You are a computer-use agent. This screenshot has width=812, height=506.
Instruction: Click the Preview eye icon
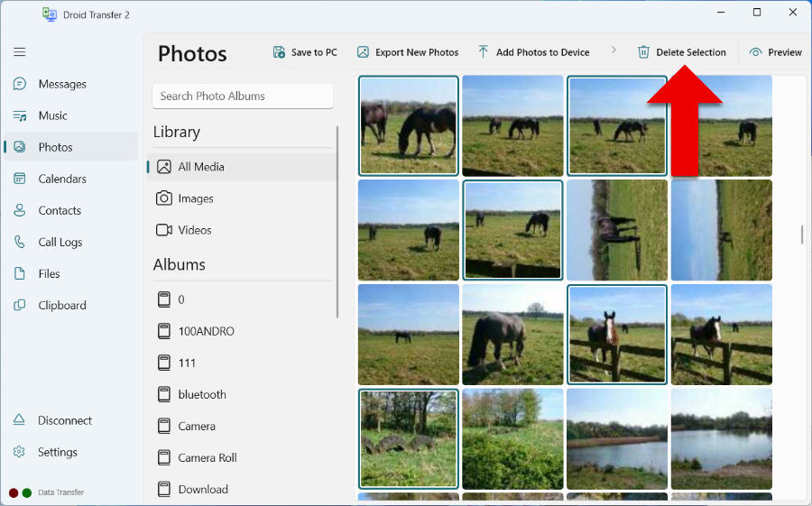click(755, 52)
